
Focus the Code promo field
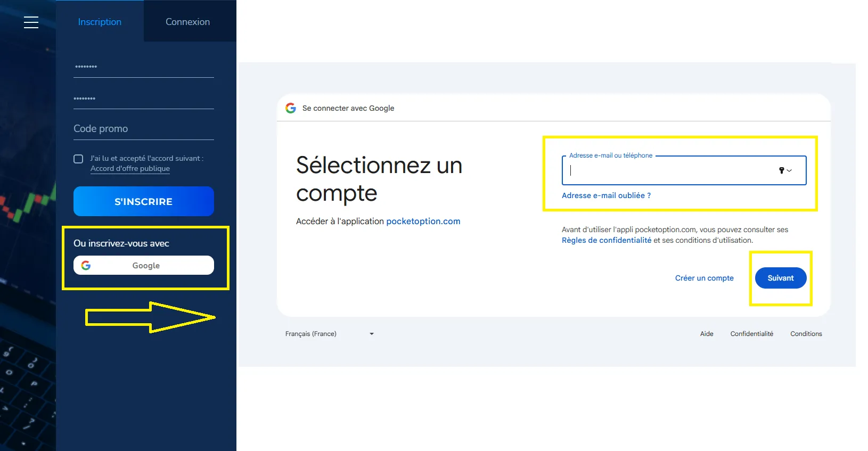point(144,129)
